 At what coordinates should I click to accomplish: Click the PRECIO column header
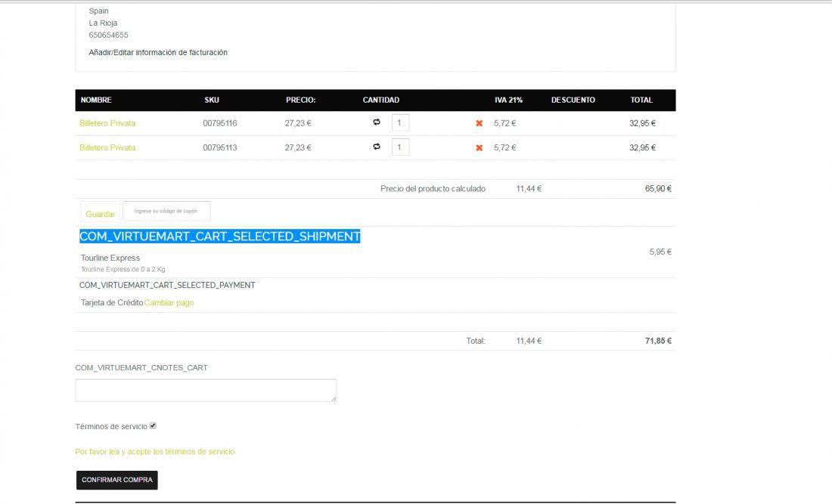point(300,100)
